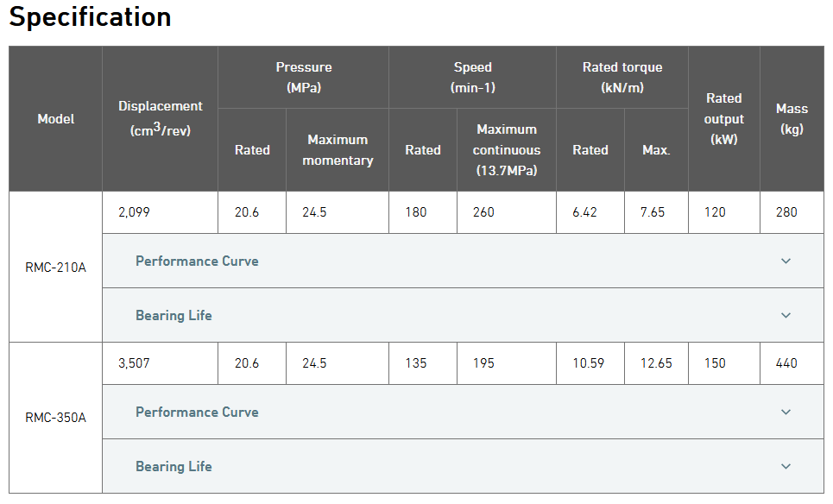Select rated output value '120'
The width and height of the screenshot is (833, 504).
pyautogui.click(x=715, y=212)
